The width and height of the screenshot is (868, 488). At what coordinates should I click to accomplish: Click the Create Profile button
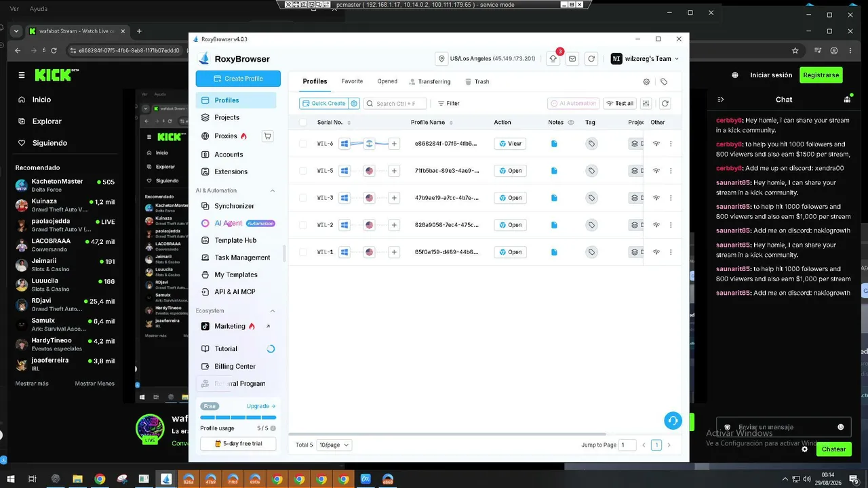pyautogui.click(x=238, y=79)
